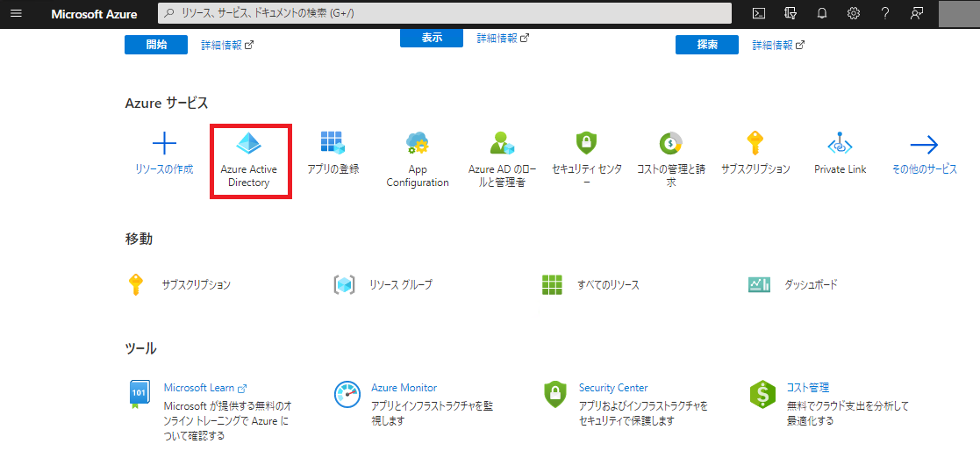Click the Private Link label
This screenshot has width=980, height=451.
pos(840,168)
